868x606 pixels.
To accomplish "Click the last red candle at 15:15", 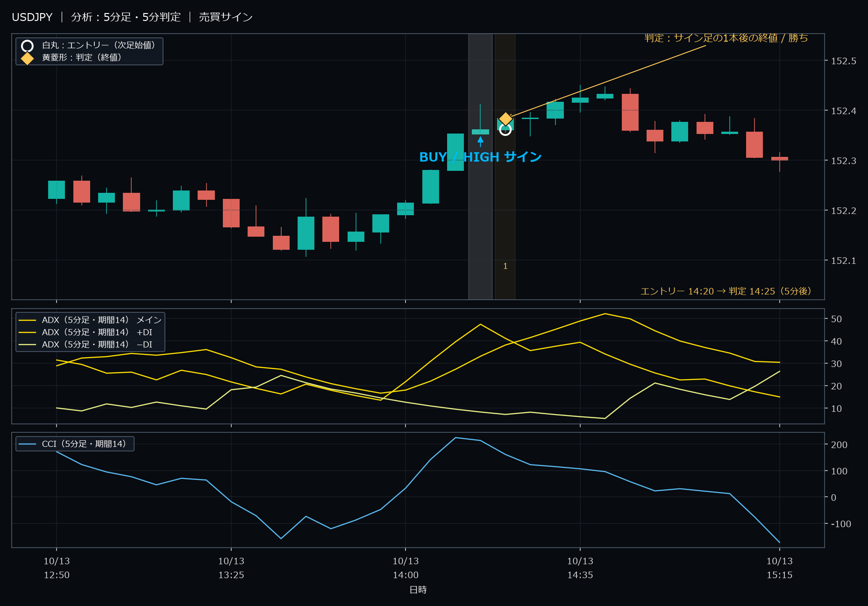I will click(780, 159).
